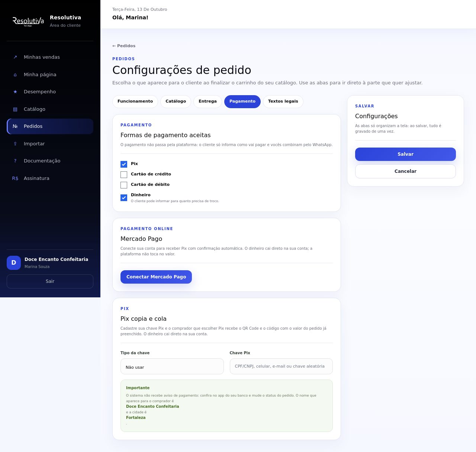Click the Configurações de pedido heading
Image resolution: width=476 pixels, height=452 pixels.
182,70
